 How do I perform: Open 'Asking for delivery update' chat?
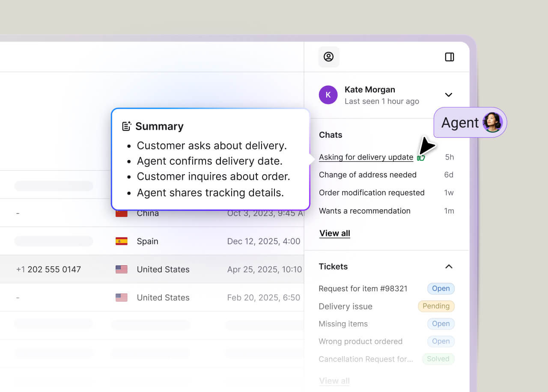tap(366, 157)
